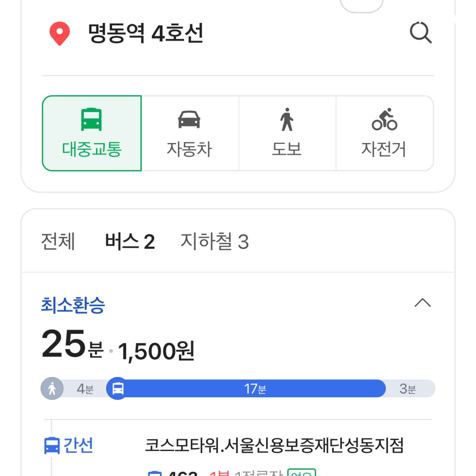Select the car driving mode icon
Screen dimensions: 476x476
[189, 119]
